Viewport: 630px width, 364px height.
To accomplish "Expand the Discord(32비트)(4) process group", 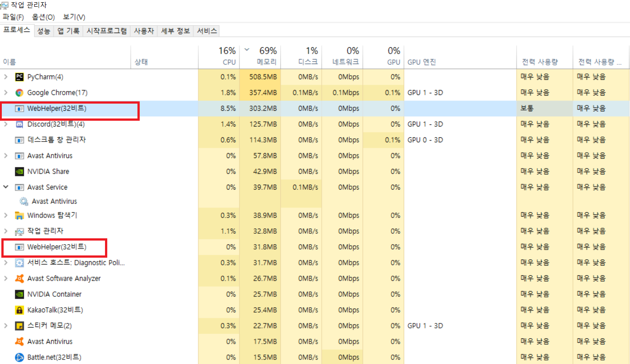I will click(6, 124).
